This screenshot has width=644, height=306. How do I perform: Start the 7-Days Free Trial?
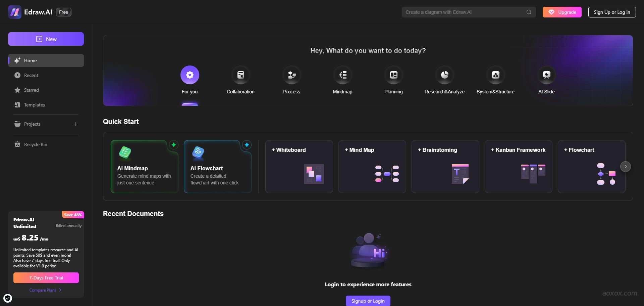[46, 278]
